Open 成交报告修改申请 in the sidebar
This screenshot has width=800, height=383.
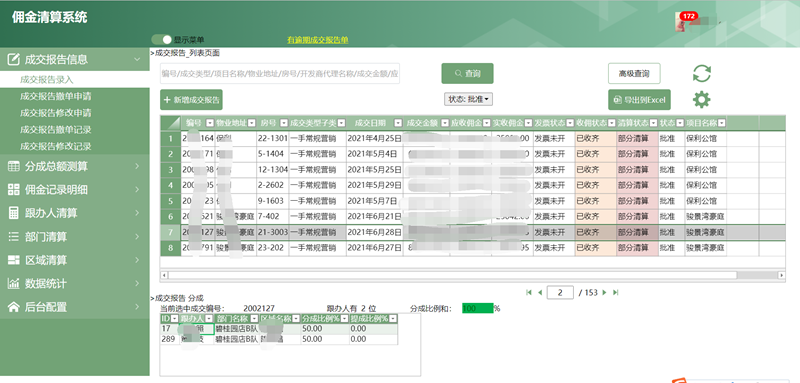point(56,113)
